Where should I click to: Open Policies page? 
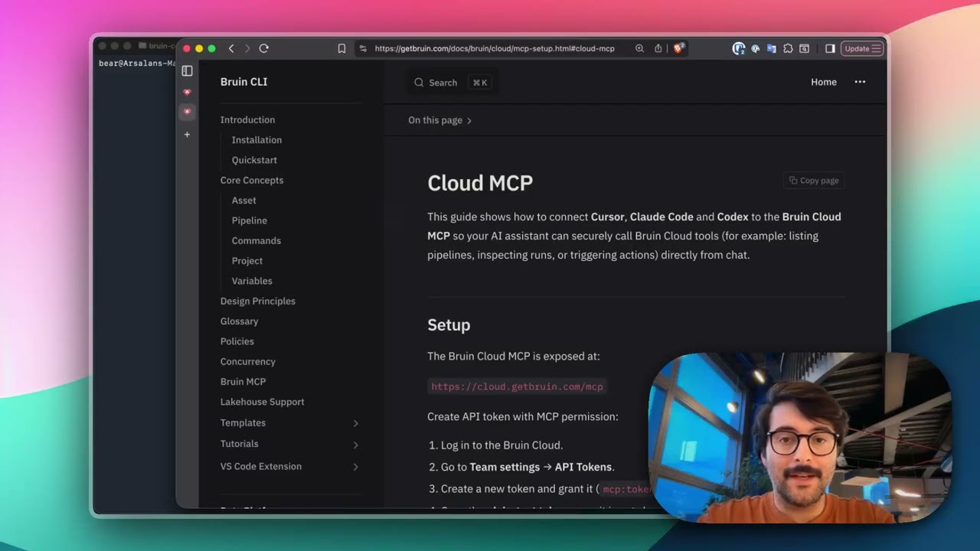(x=237, y=341)
